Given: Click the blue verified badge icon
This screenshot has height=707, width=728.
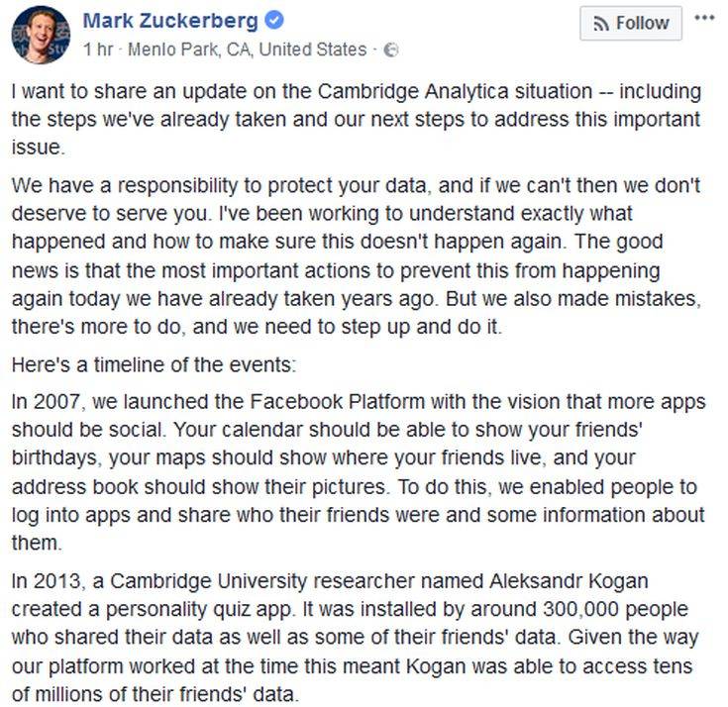Looking at the screenshot, I should click(x=274, y=21).
